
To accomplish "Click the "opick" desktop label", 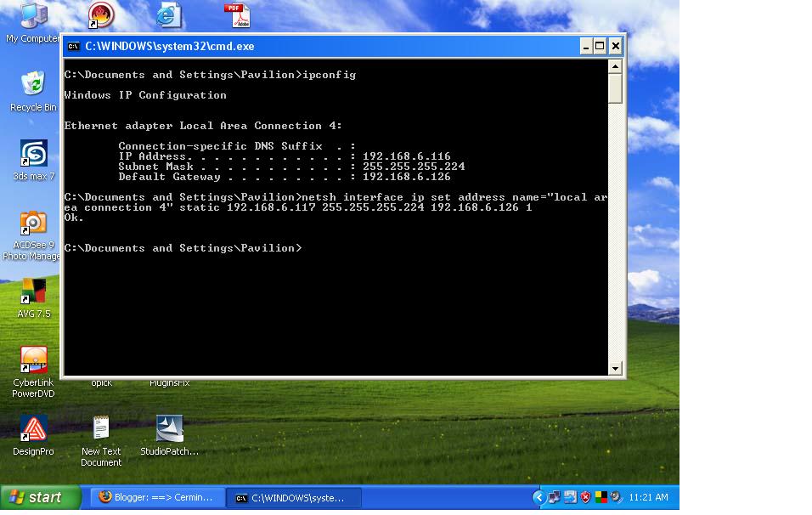I will 102,383.
